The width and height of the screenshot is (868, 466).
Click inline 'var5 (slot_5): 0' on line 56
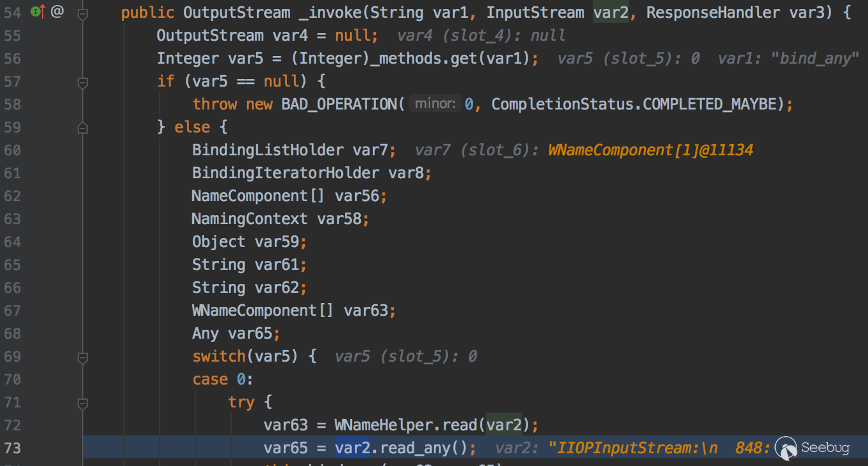[x=629, y=58]
